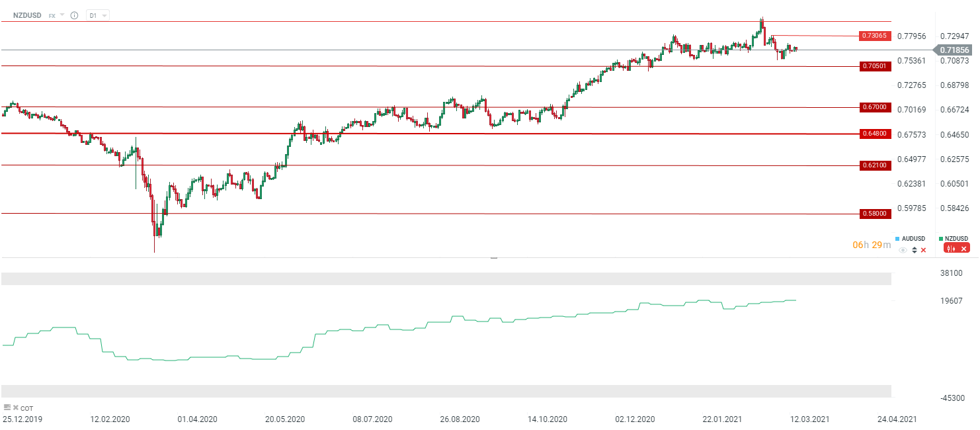Viewport: 980px width, 430px height.
Task: Toggle AUDUSD visibility eye icon
Action: 903,249
